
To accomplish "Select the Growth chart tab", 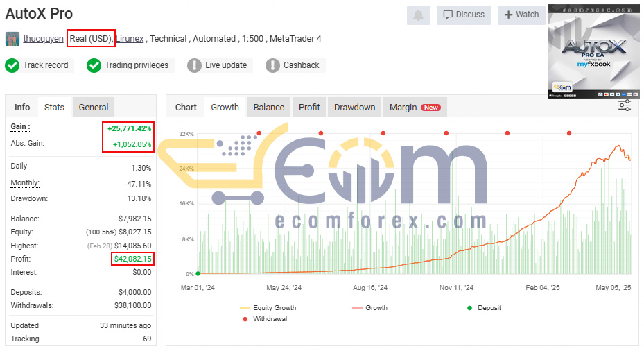I will pos(225,108).
